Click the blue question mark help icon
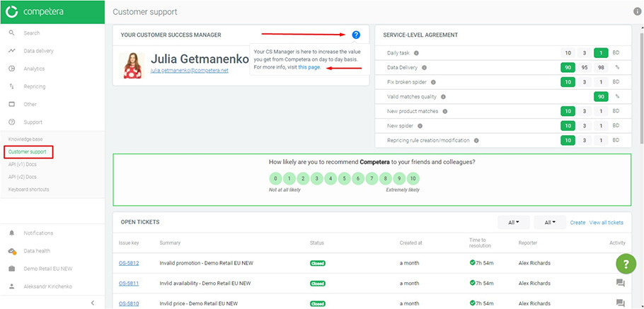This screenshot has width=644, height=309. 356,35
